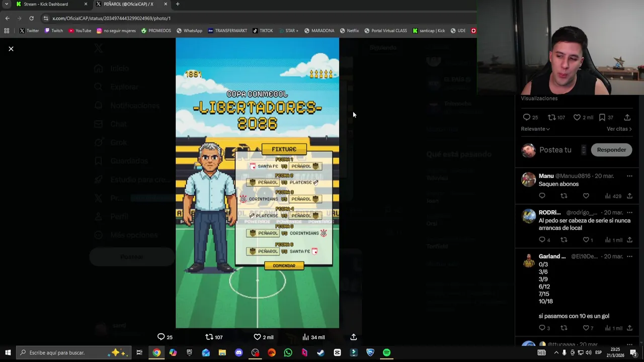Like the photo with heart below image
The width and height of the screenshot is (644, 362).
257,337
